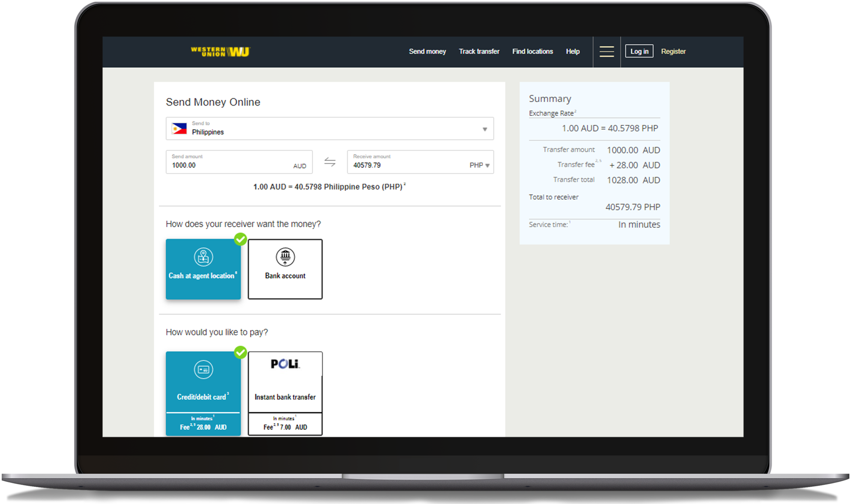Screen dimensions: 852x504
Task: Click the hamburger menu icon
Action: 606,49
